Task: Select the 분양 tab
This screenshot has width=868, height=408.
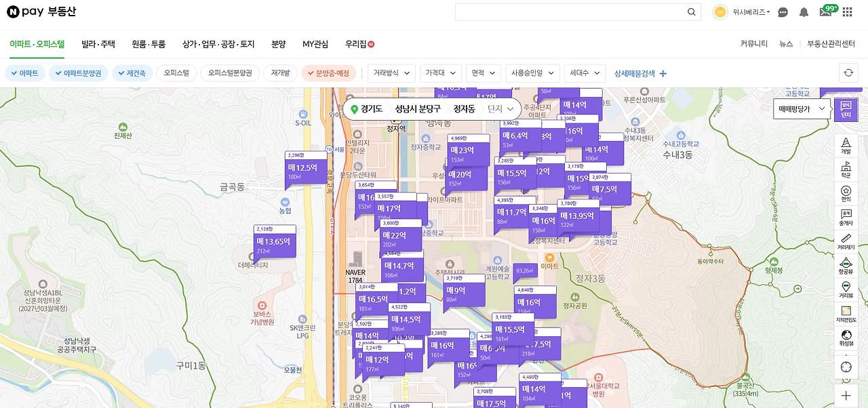Action: click(279, 44)
